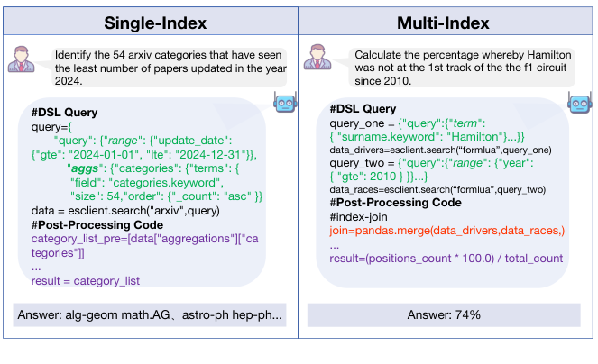Click the '#Post-Processing Code' heading in the Multi-Index panel

[x=395, y=203]
